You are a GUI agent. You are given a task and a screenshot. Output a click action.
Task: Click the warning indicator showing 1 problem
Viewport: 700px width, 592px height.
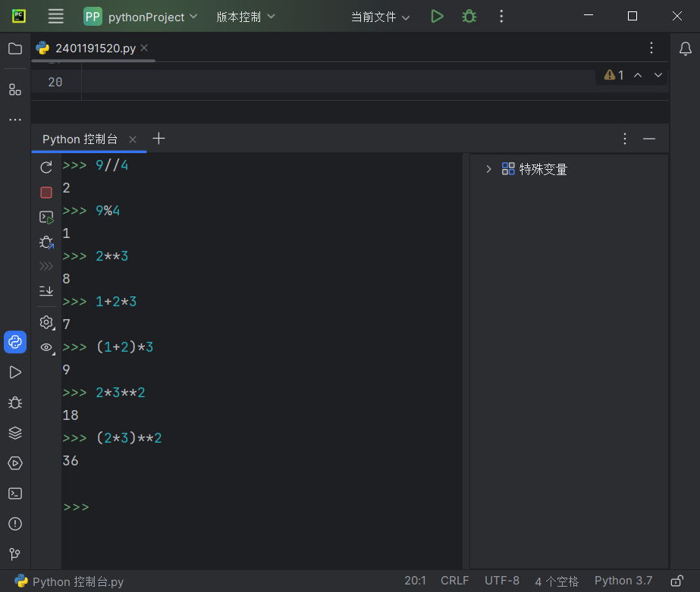(x=614, y=75)
